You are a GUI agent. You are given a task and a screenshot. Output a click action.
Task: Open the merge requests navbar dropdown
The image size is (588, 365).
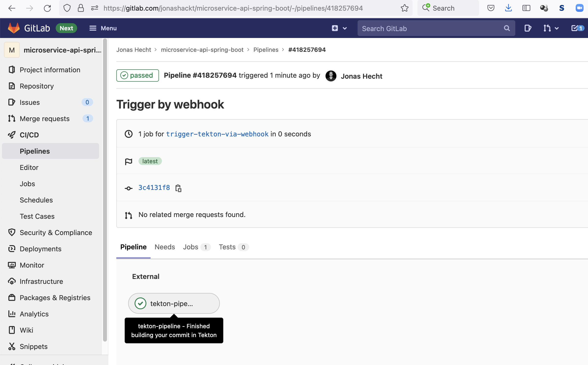tap(551, 28)
